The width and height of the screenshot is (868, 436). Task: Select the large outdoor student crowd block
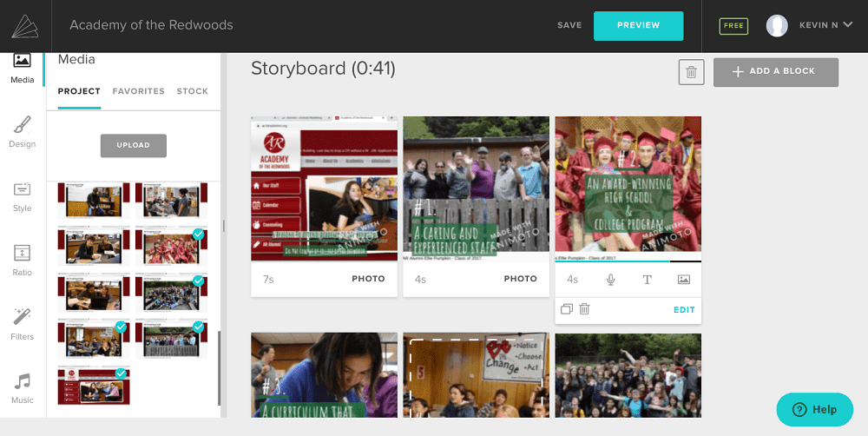pyautogui.click(x=628, y=375)
